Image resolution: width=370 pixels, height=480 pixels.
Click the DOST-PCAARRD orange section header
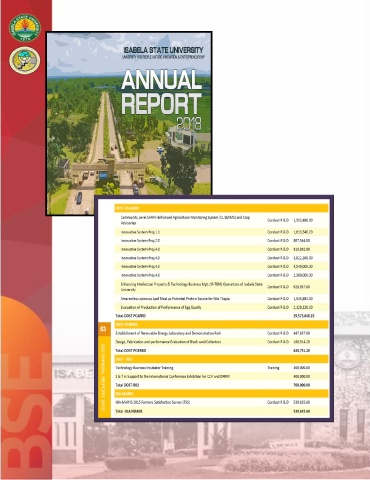[x=221, y=208]
